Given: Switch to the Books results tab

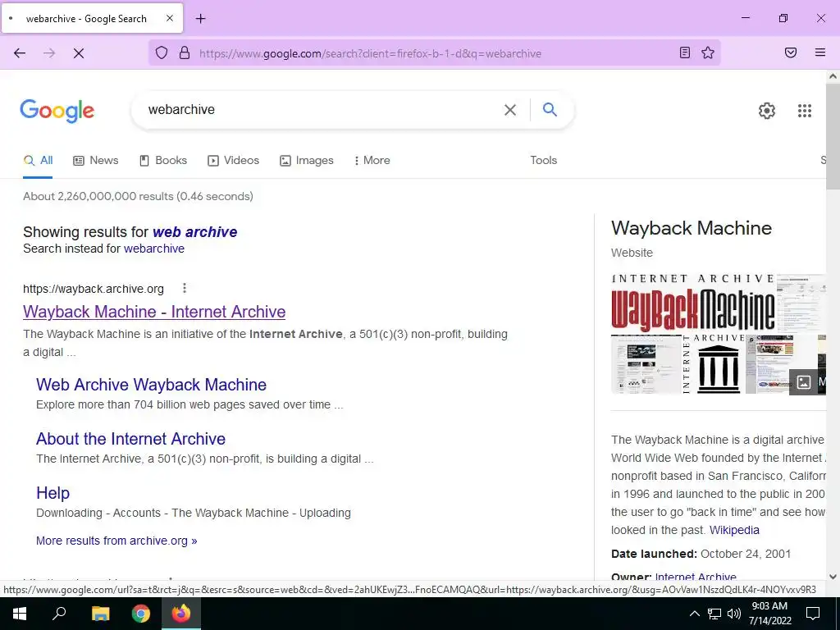Looking at the screenshot, I should (163, 160).
